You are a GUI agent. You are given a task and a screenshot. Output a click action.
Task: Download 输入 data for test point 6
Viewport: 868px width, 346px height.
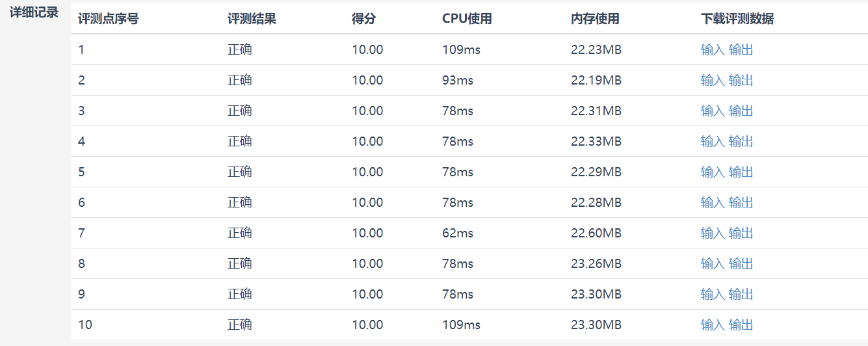point(713,202)
